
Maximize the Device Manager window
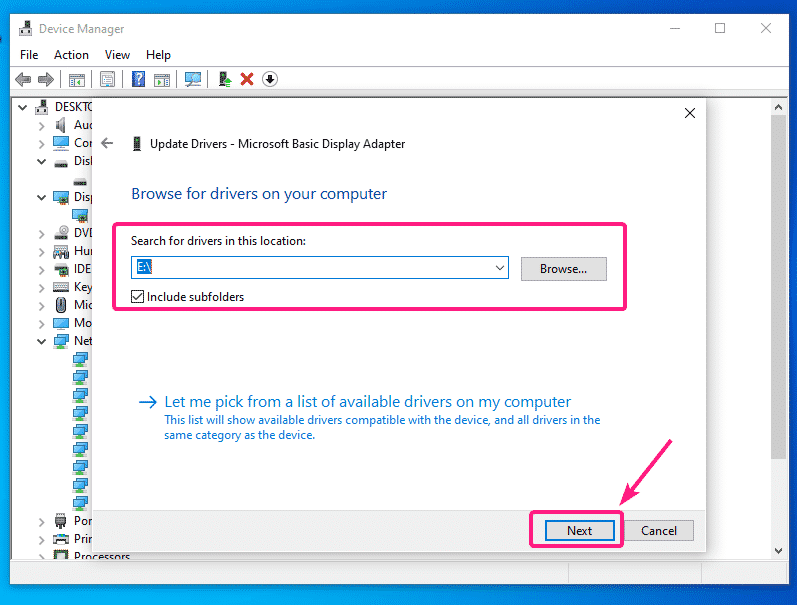720,28
